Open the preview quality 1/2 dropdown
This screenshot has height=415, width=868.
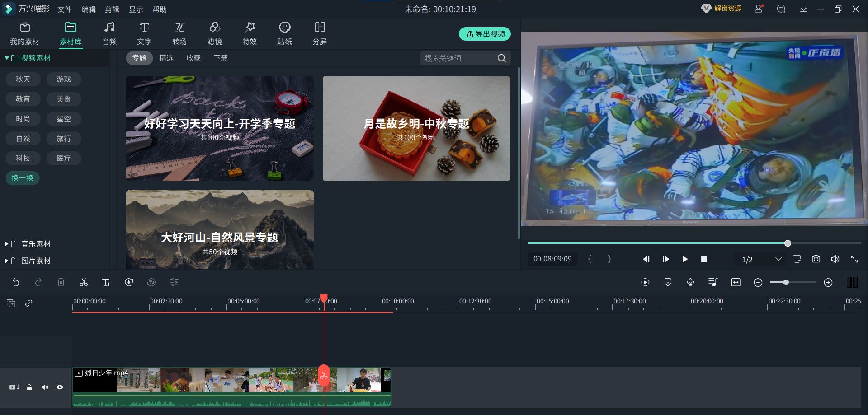click(x=762, y=259)
